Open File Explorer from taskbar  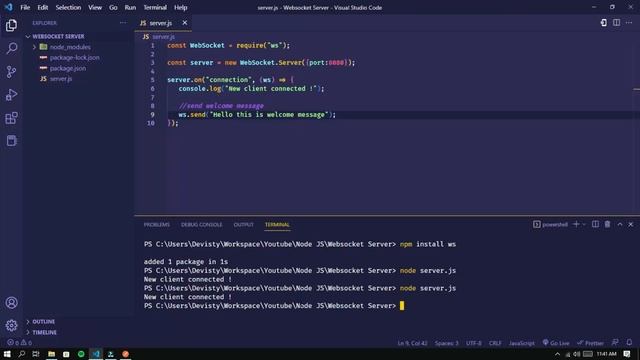[51, 354]
